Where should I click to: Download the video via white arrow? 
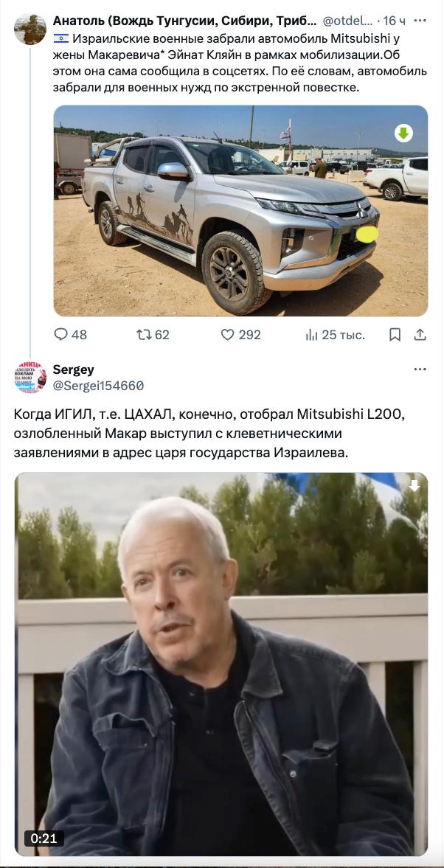(x=414, y=485)
